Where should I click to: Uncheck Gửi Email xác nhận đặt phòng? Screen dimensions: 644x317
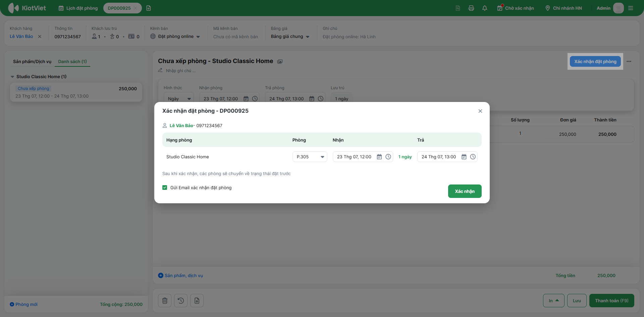165,188
